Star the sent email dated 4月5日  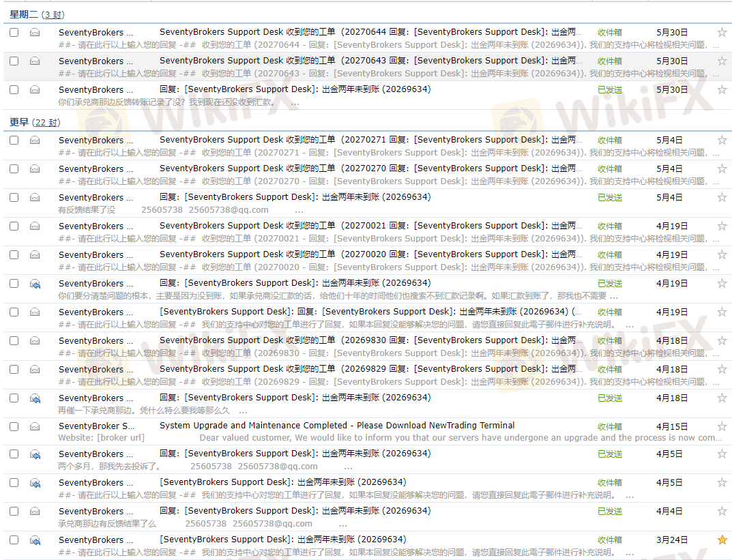722,454
